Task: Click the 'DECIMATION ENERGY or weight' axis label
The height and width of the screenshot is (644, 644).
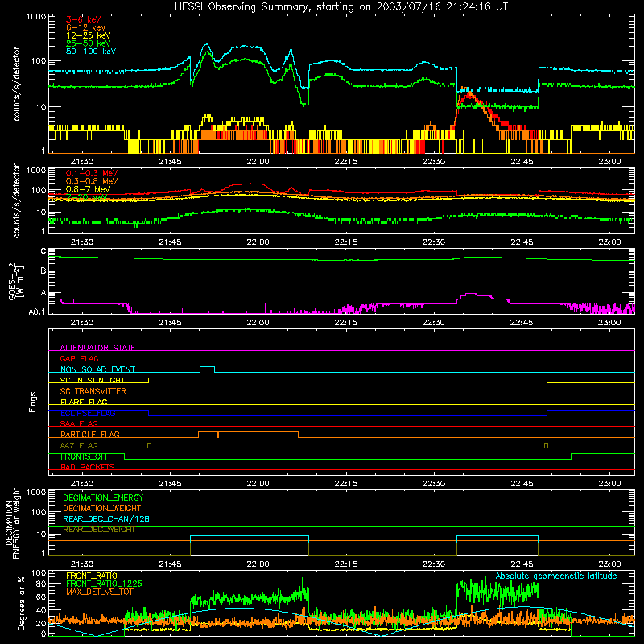Action: (x=12, y=522)
